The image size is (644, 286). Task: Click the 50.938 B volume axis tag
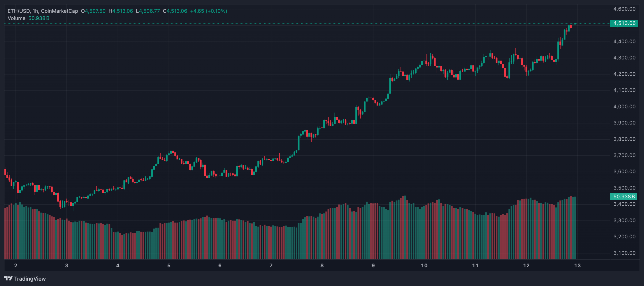624,197
